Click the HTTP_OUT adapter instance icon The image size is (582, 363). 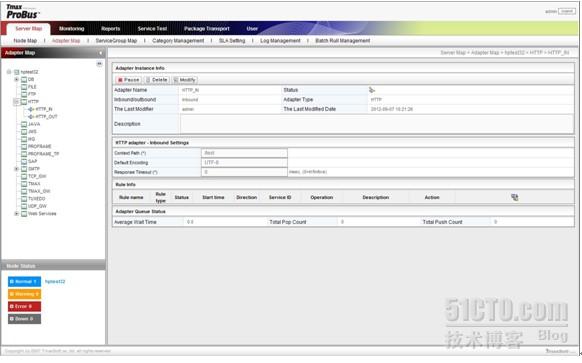click(x=32, y=117)
